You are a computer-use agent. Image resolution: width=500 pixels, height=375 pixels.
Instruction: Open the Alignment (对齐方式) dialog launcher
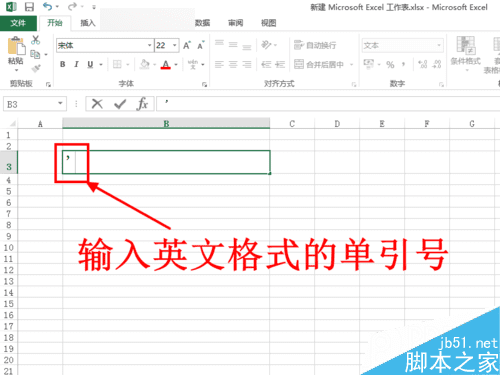coord(354,85)
